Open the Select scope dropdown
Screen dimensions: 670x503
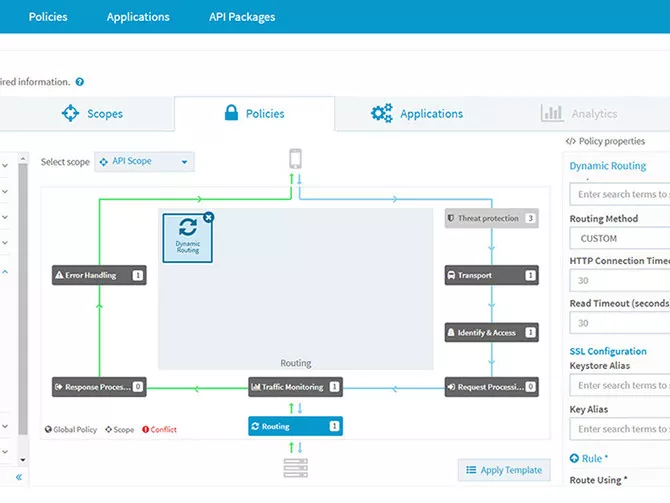point(145,162)
